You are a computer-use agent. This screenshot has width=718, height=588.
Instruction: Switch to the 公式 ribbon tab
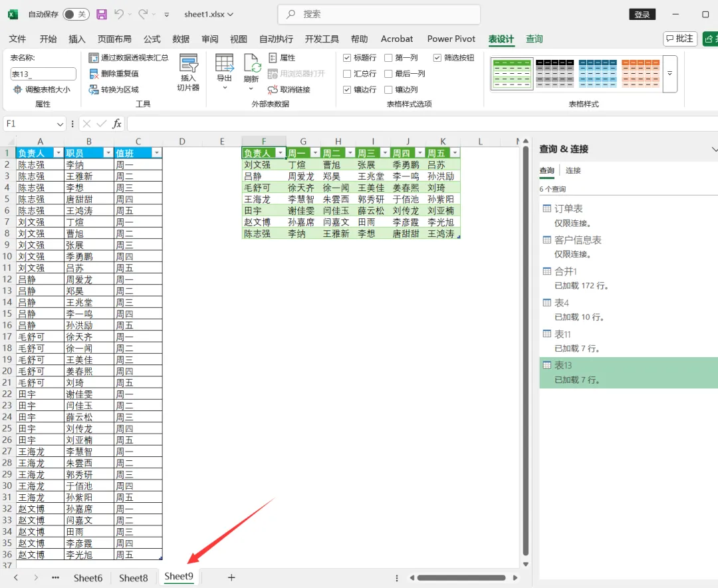tap(152, 39)
